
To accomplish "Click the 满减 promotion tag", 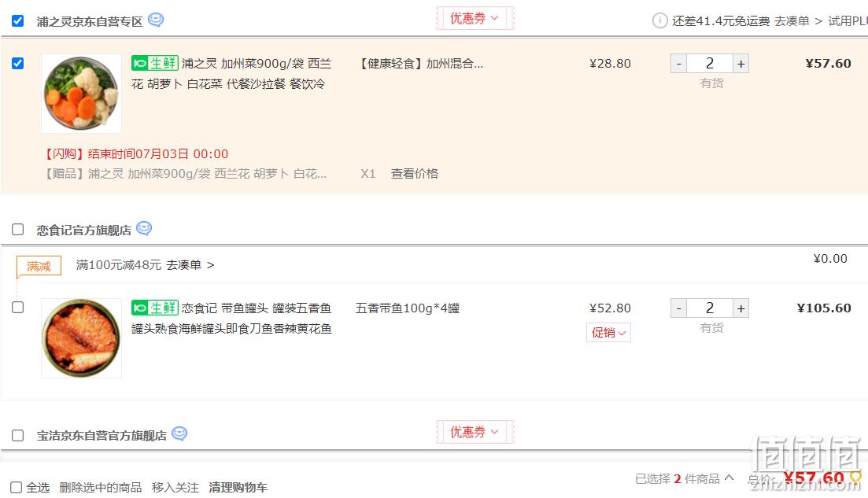I will pos(39,266).
